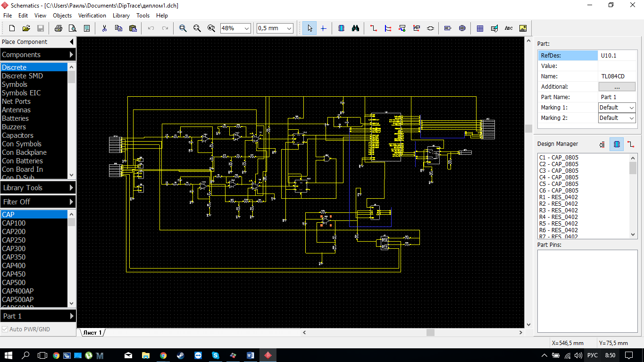Open print preview
644x362 pixels.
pyautogui.click(x=72, y=28)
